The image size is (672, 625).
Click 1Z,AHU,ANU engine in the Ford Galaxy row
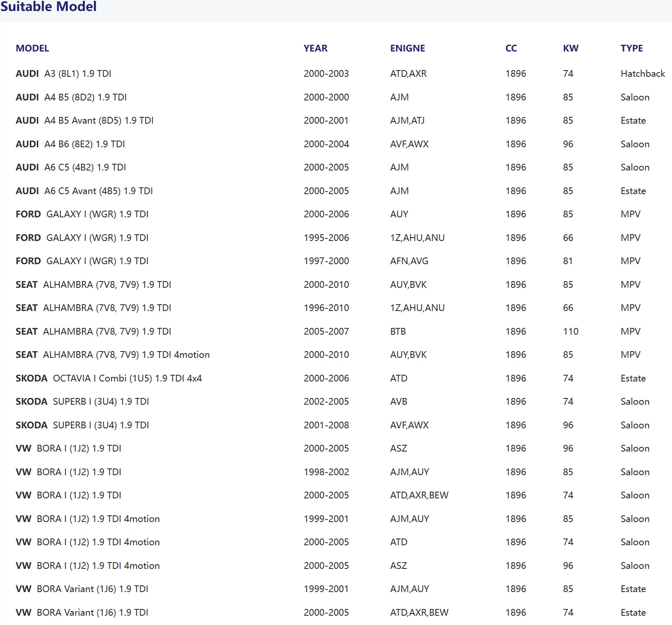pos(417,238)
